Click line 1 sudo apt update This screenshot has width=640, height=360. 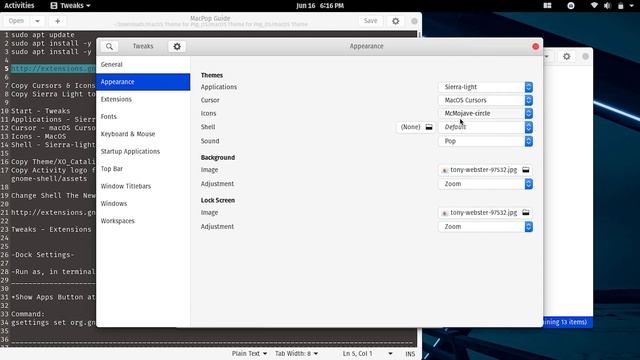pos(42,35)
